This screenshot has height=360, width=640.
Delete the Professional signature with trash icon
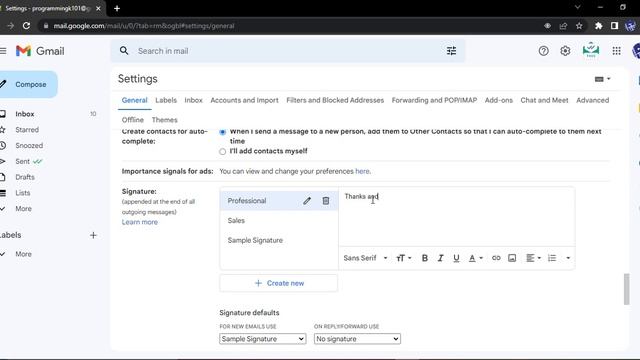pyautogui.click(x=326, y=201)
